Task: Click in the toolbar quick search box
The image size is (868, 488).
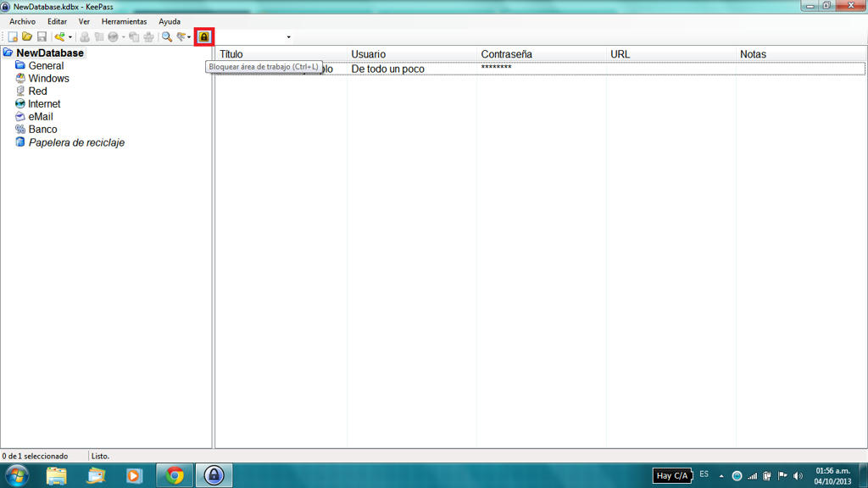Action: click(249, 37)
